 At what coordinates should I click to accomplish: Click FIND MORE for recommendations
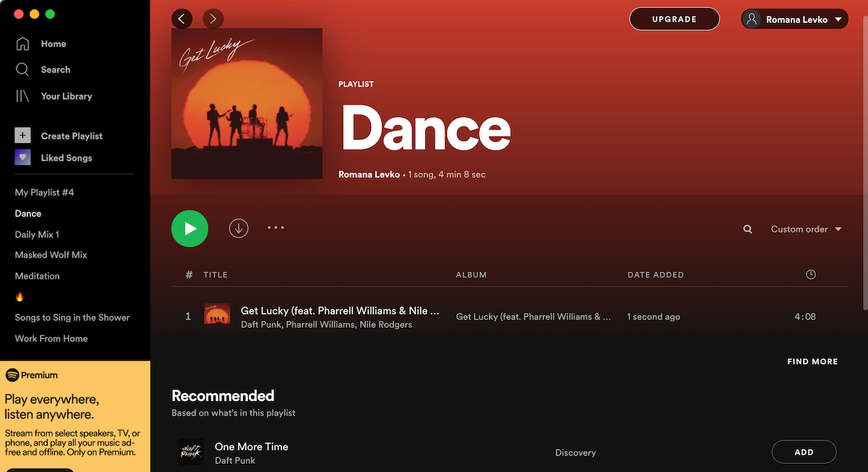point(812,361)
